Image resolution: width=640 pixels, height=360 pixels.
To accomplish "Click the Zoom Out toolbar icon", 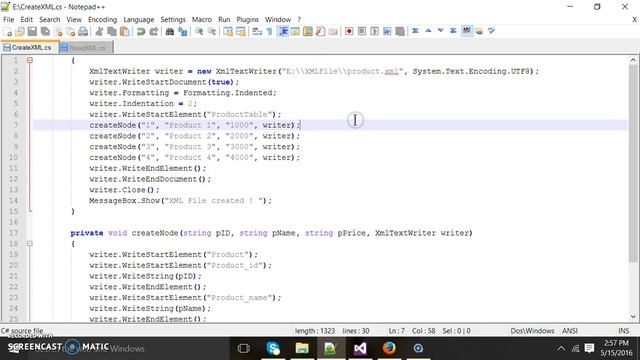I will (212, 31).
